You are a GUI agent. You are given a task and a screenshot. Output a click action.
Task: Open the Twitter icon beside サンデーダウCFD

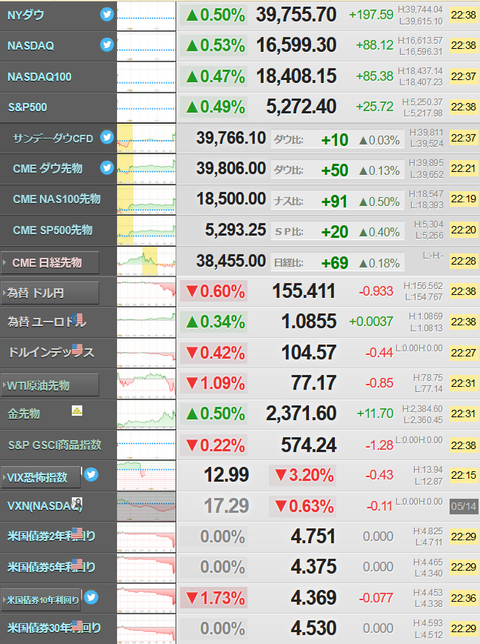(107, 137)
